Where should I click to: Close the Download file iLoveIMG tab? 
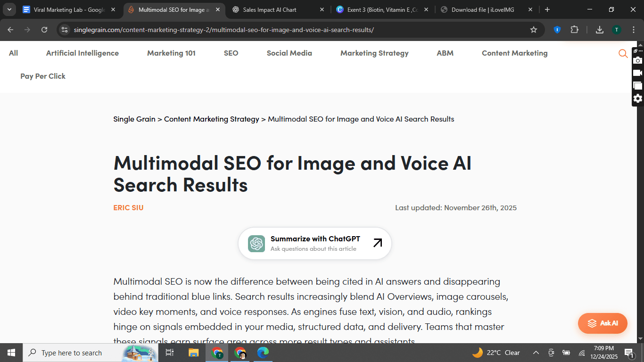[530, 9]
